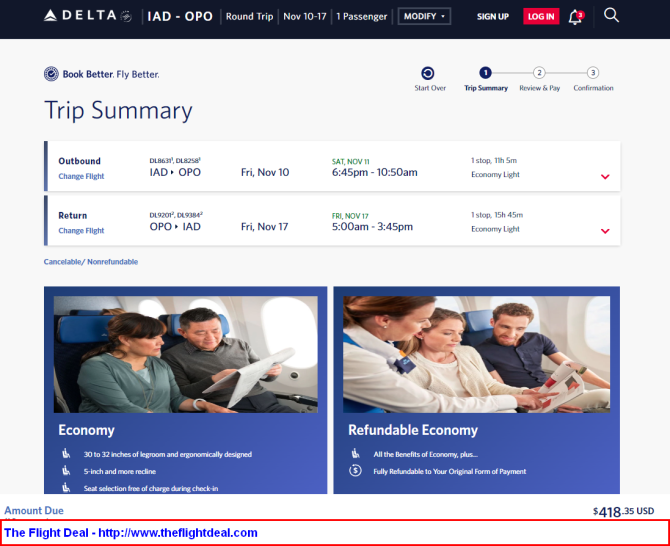This screenshot has width=670, height=546.
Task: Click the Fri, Nov 17 return date
Action: (264, 226)
